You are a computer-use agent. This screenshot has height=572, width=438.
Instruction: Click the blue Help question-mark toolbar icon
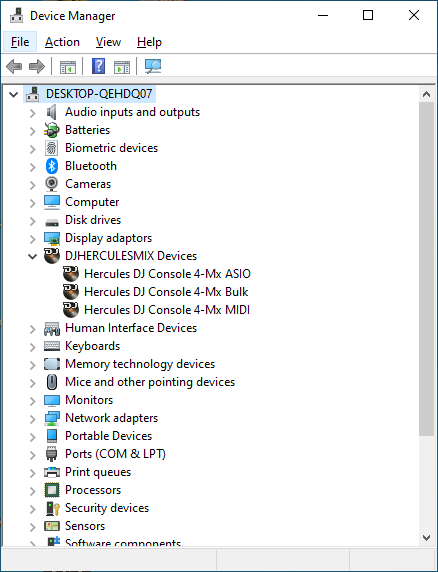(98, 66)
